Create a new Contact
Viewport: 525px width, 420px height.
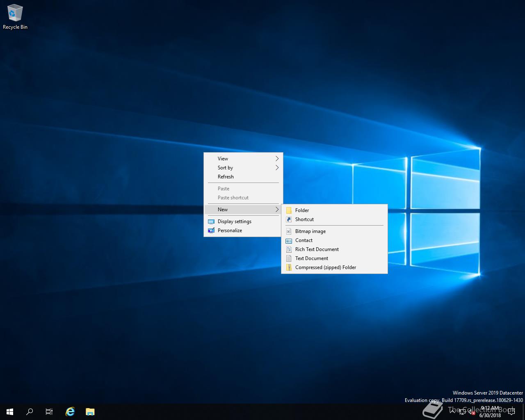(x=334, y=240)
